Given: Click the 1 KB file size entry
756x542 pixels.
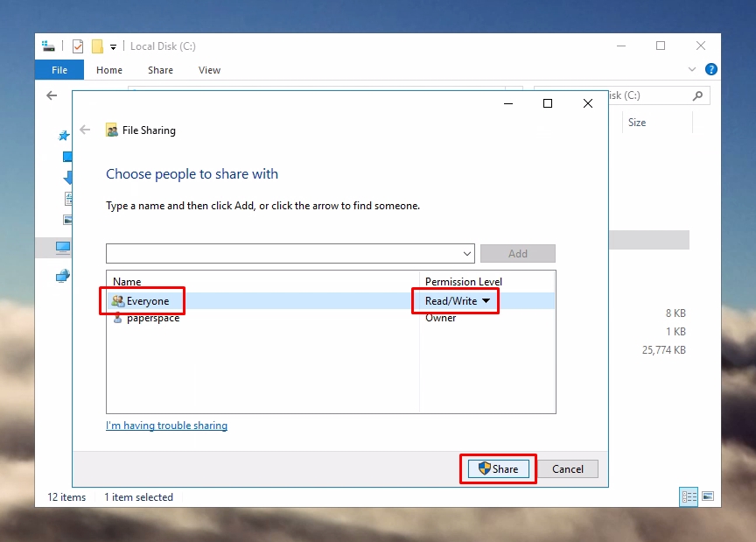Looking at the screenshot, I should 675,332.
